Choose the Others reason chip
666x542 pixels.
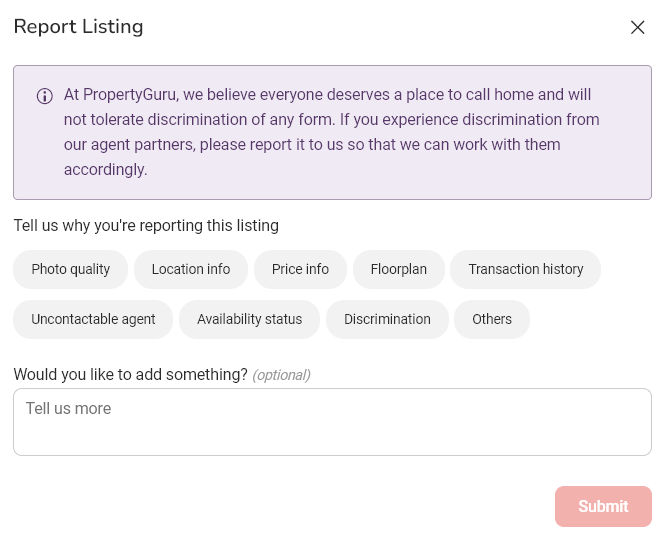coord(492,319)
